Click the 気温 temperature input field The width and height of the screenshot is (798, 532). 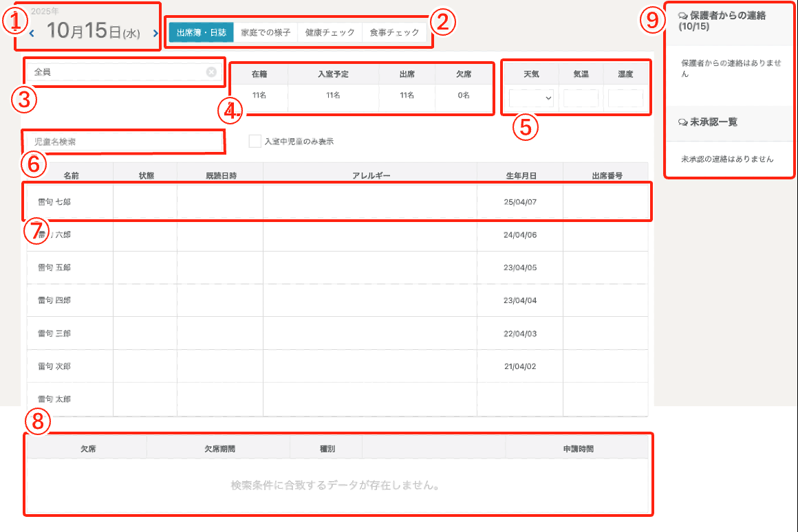[581, 98]
